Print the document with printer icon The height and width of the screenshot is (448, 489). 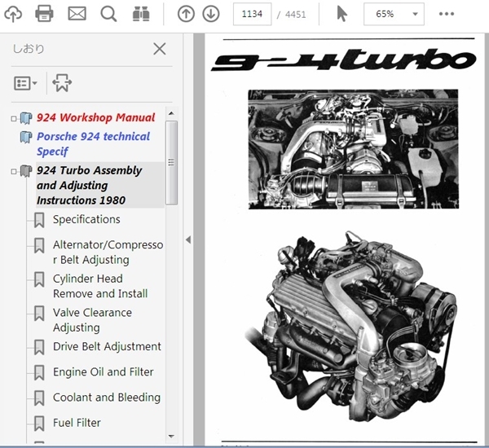(x=44, y=14)
